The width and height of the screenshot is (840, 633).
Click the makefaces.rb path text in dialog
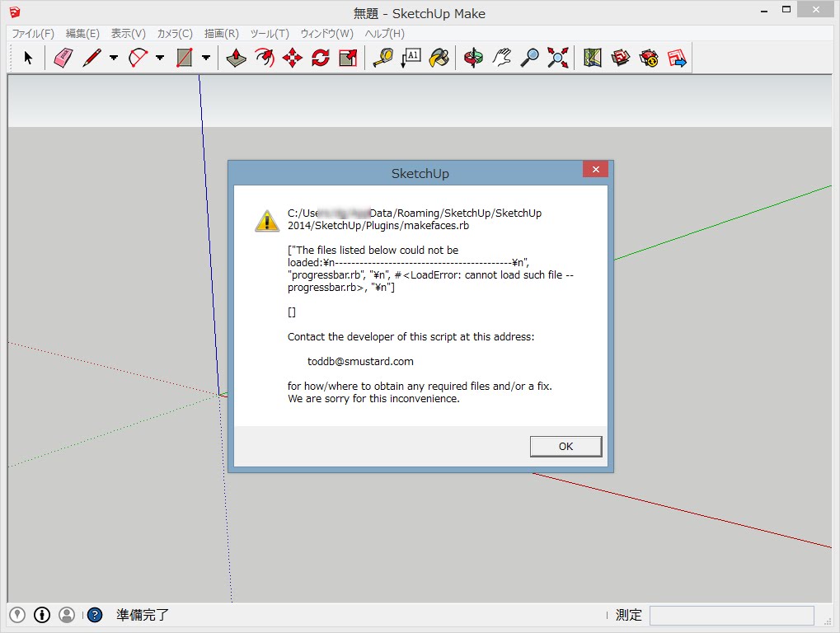(415, 219)
